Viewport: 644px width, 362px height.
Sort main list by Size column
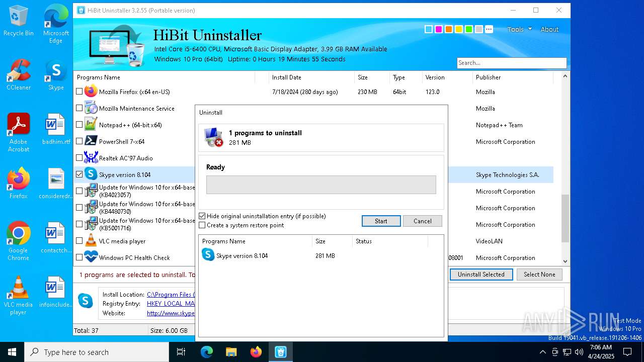[x=372, y=77]
